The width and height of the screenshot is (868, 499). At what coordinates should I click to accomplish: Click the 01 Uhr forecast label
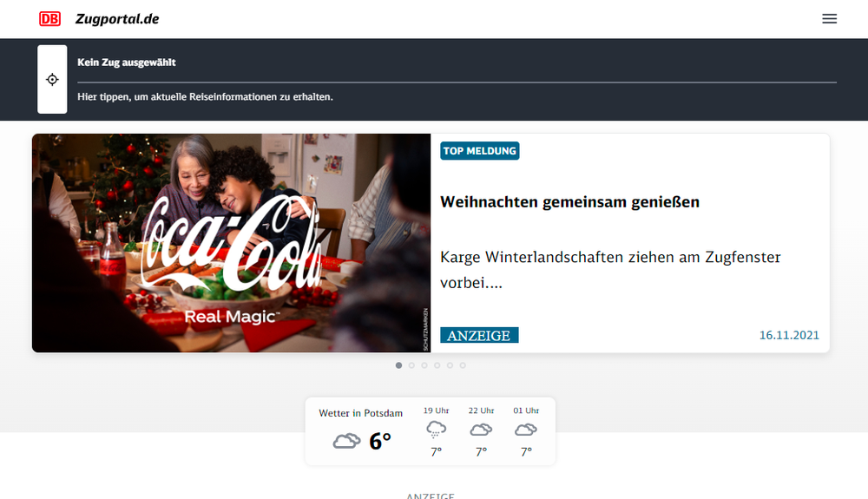pos(526,410)
